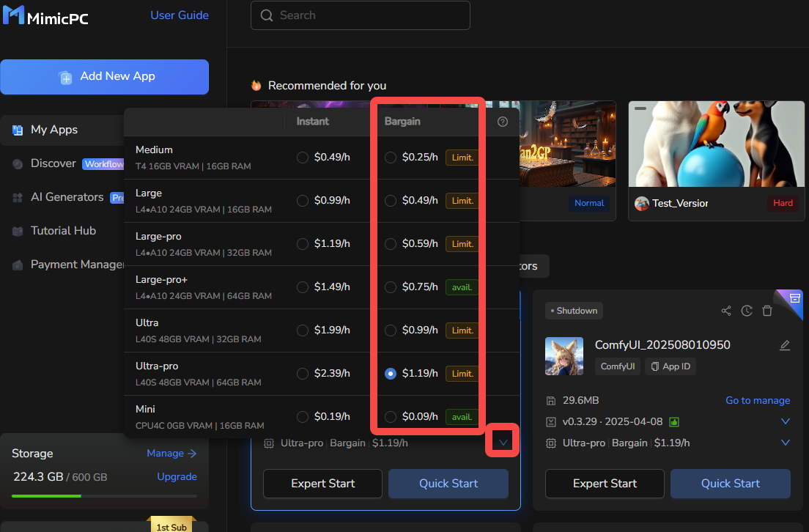809x532 pixels.
Task: Click the version icon beside v0.3.29
Action: coord(551,422)
